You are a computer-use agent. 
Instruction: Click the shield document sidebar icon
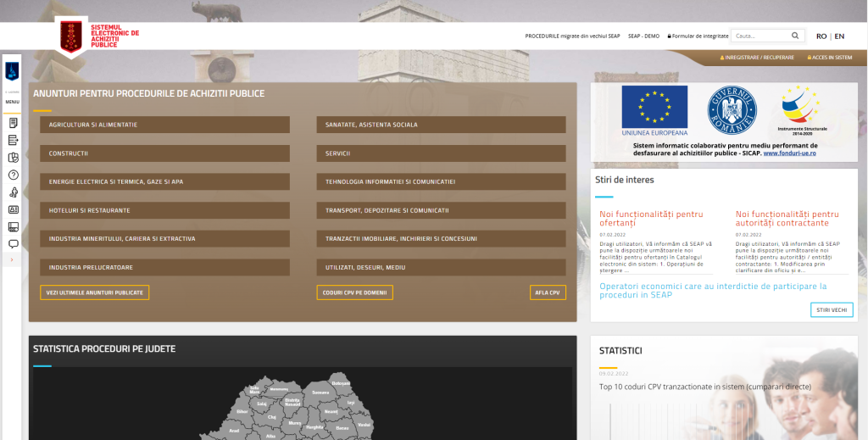pyautogui.click(x=13, y=158)
